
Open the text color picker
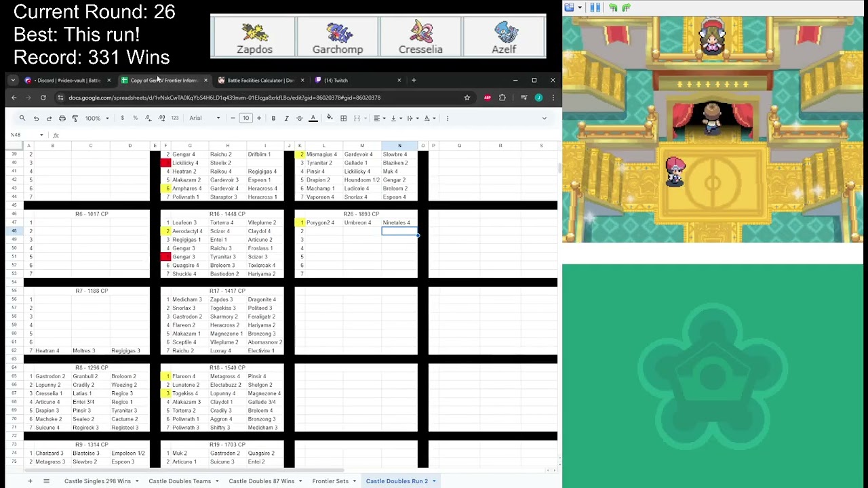[x=313, y=118]
